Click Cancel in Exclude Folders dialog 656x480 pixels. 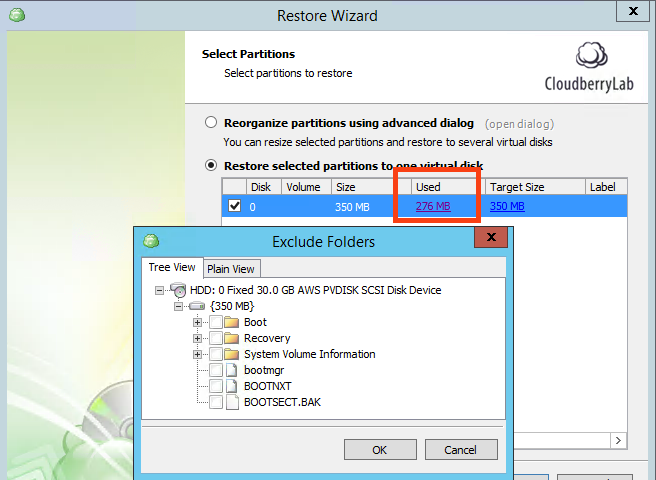(x=461, y=450)
